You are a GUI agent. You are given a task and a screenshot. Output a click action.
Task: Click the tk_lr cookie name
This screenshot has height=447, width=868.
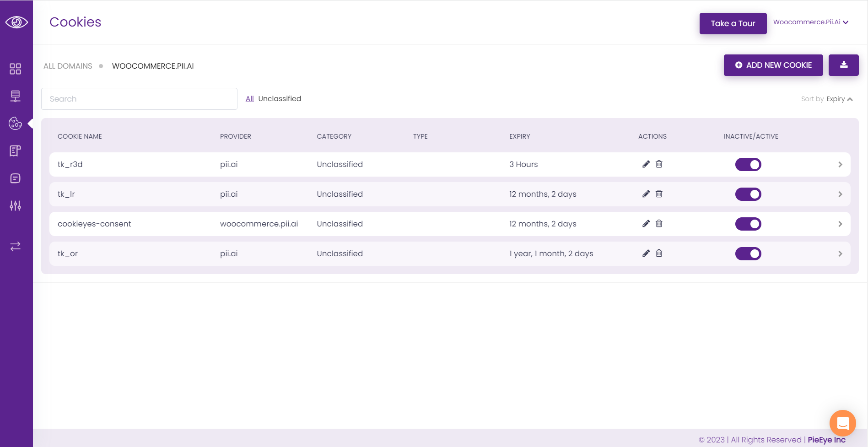pos(66,194)
